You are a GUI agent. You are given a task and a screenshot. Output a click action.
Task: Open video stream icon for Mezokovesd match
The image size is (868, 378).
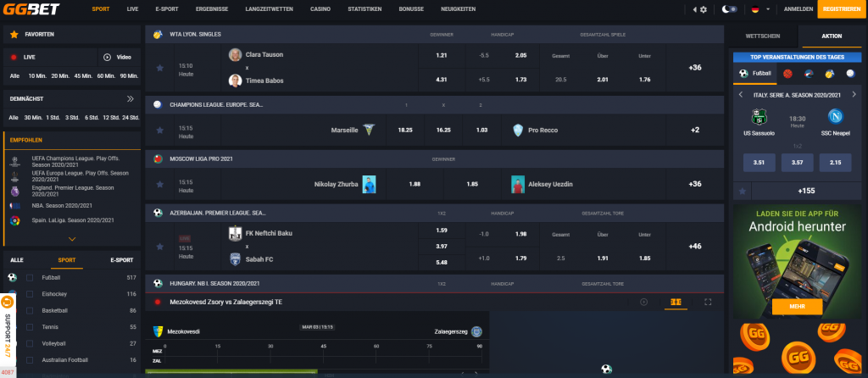pos(644,303)
